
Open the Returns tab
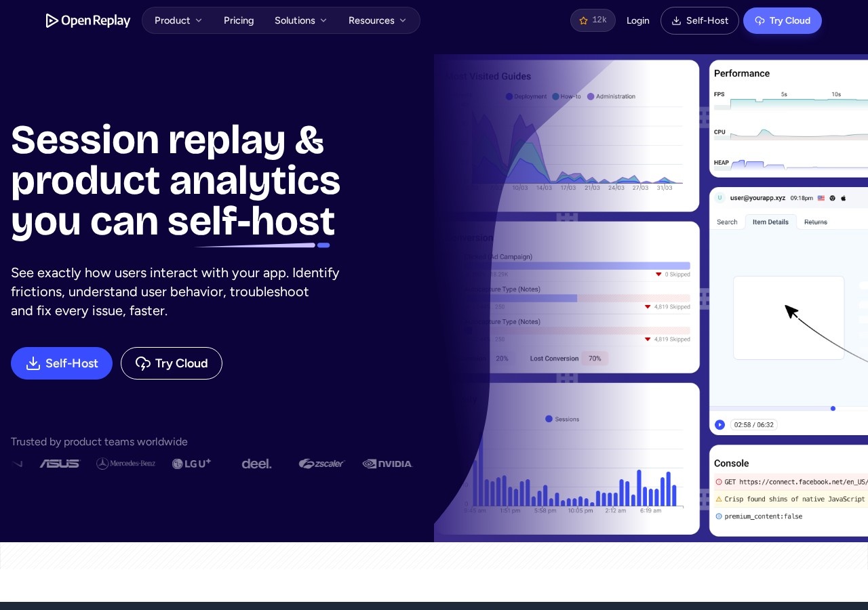tap(815, 222)
